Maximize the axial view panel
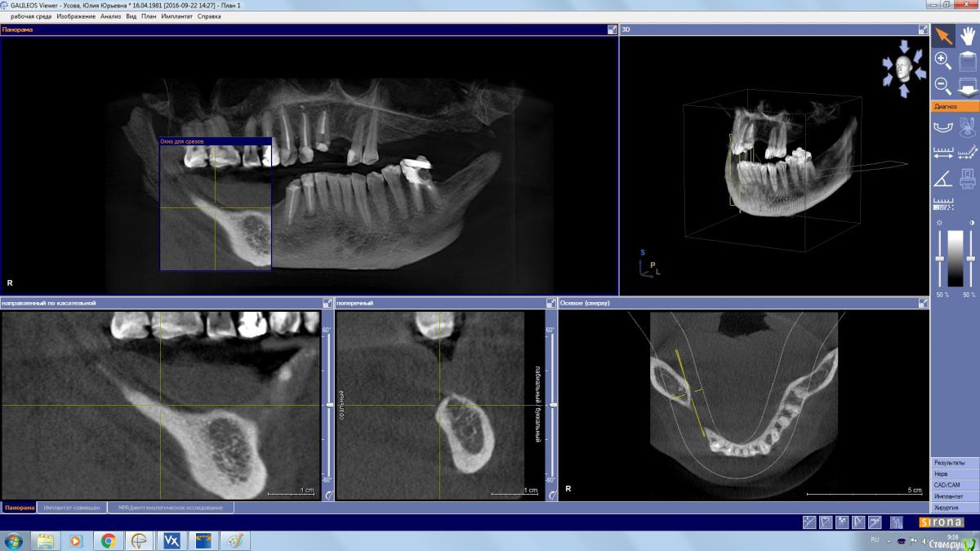The image size is (980, 551). tap(923, 303)
